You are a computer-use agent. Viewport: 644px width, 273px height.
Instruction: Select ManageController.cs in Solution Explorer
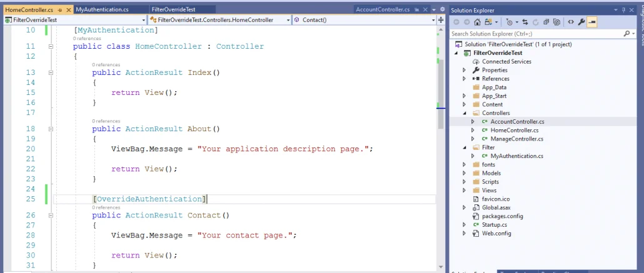click(x=516, y=139)
